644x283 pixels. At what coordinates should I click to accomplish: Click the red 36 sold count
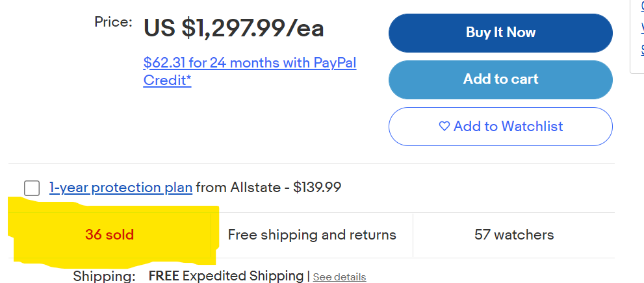(109, 235)
